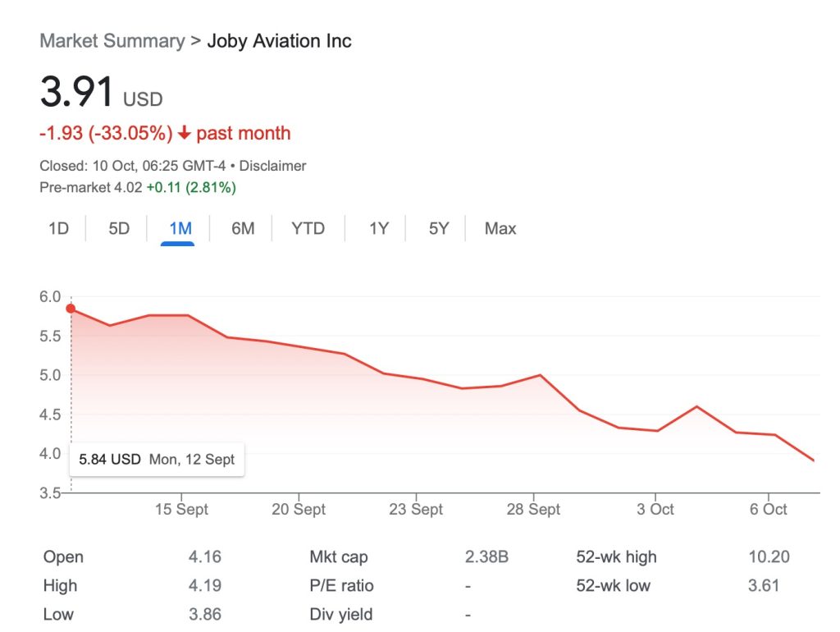The width and height of the screenshot is (840, 632).
Task: Switch to the 6M time range
Action: tap(243, 228)
